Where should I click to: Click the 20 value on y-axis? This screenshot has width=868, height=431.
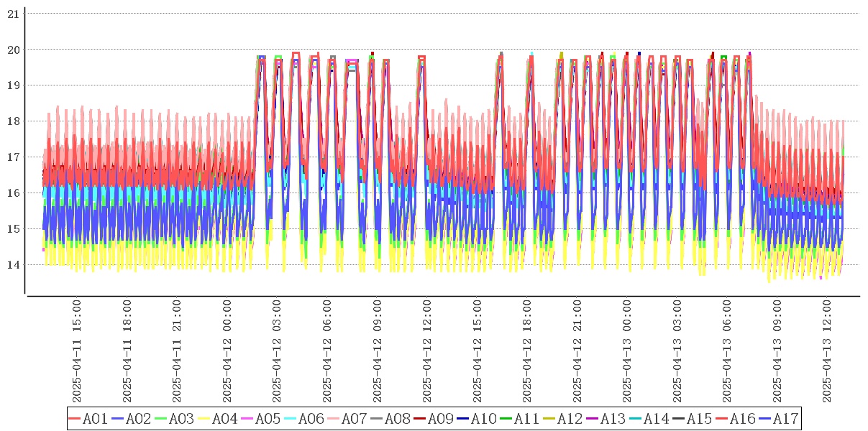tap(13, 50)
